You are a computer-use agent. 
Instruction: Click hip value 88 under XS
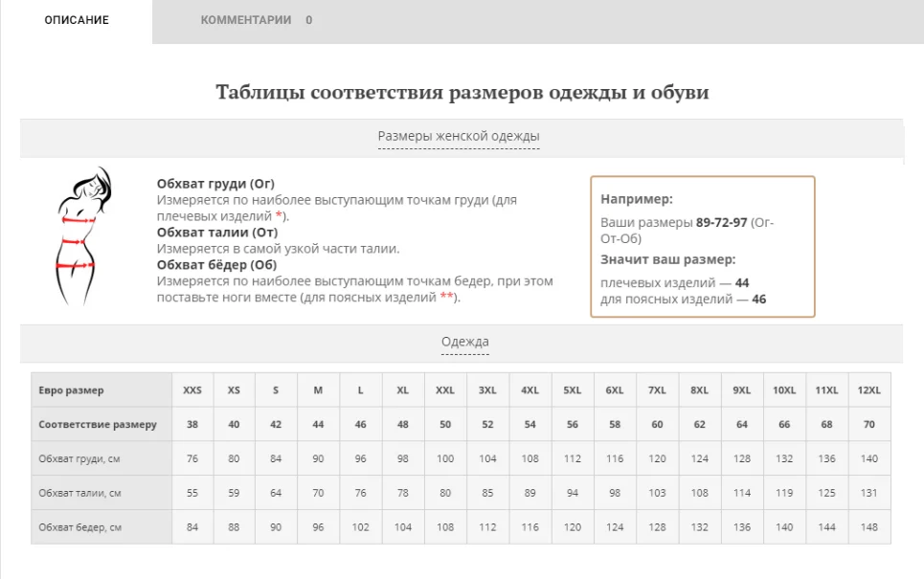tap(234, 527)
